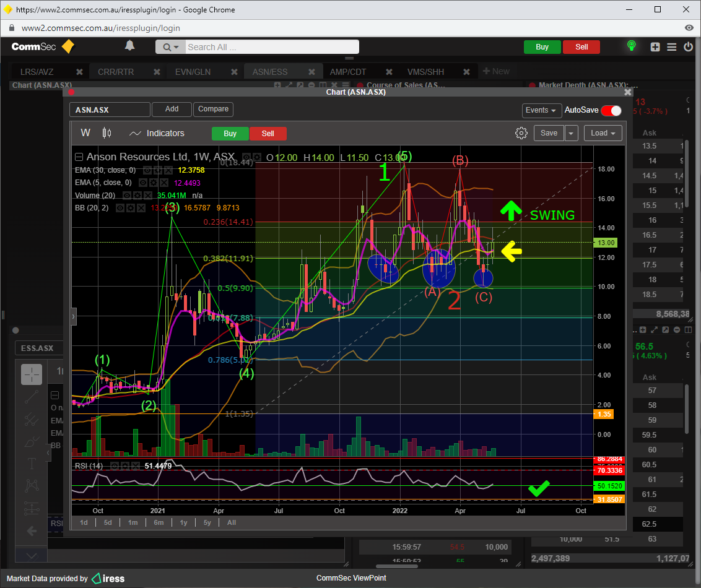Click the add widget plus icon
The width and height of the screenshot is (701, 588).
(655, 47)
